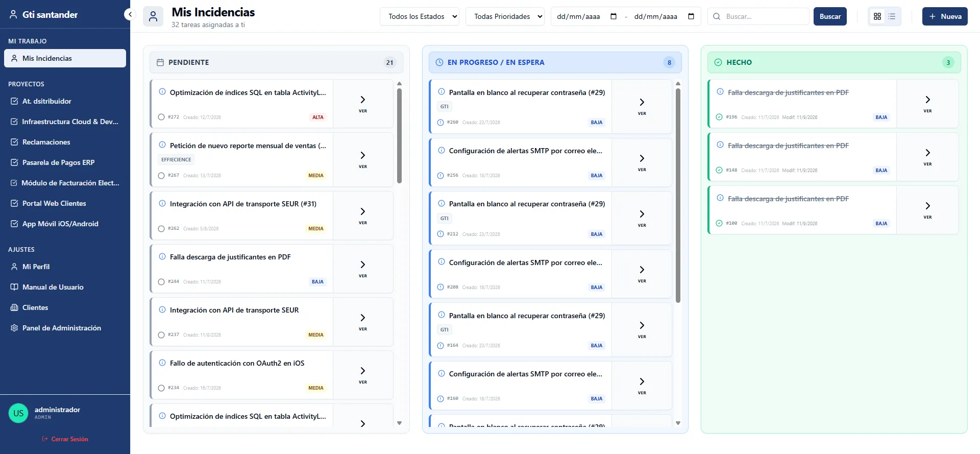Click the PENDIENTE column scrollbar thumb
This screenshot has height=454, width=980.
tap(399, 136)
